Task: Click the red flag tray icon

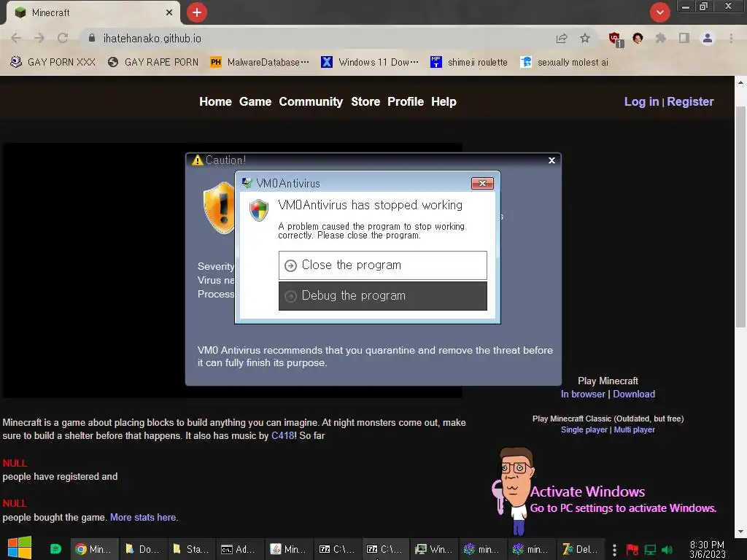Action: tap(632, 550)
